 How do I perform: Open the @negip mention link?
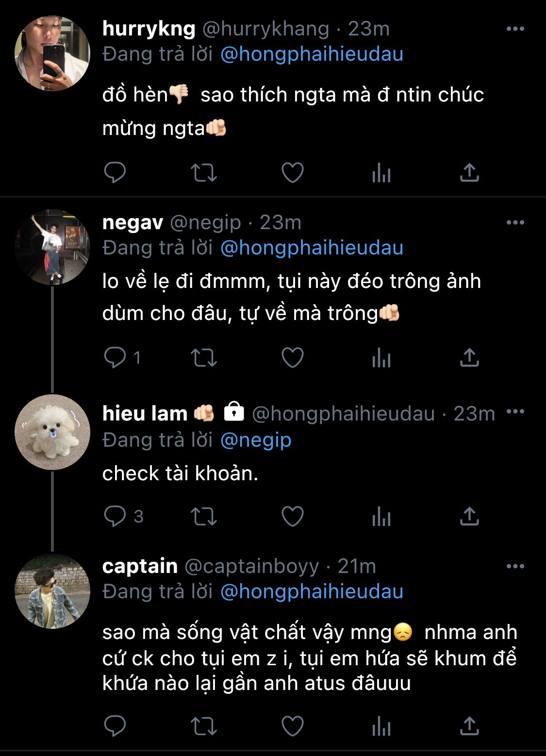256,440
